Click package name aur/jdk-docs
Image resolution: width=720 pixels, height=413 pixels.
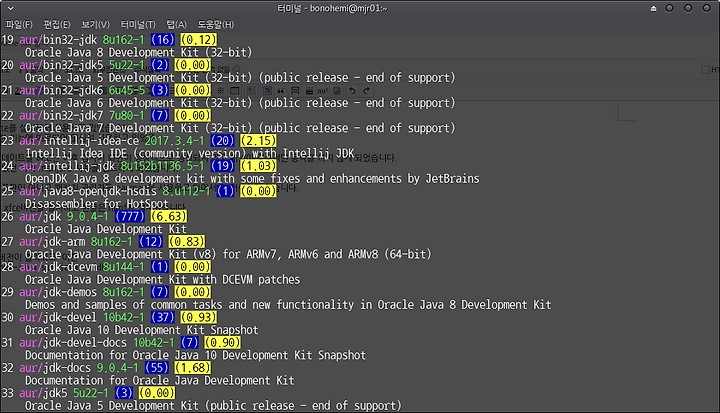pos(55,368)
